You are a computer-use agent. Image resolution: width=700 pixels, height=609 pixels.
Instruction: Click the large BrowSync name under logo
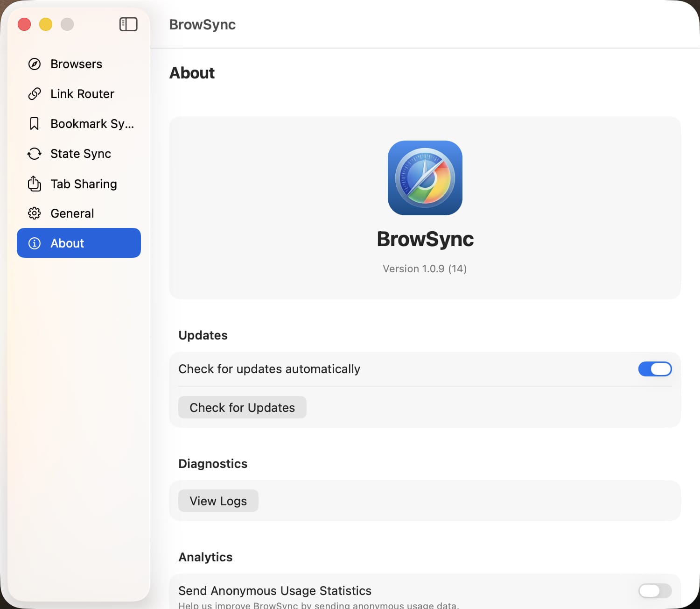425,239
